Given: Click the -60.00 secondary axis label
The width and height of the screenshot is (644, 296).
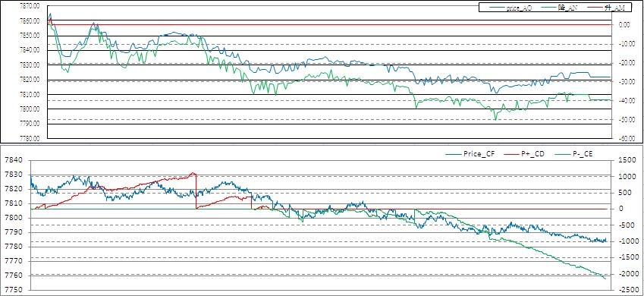Looking at the screenshot, I should point(627,139).
